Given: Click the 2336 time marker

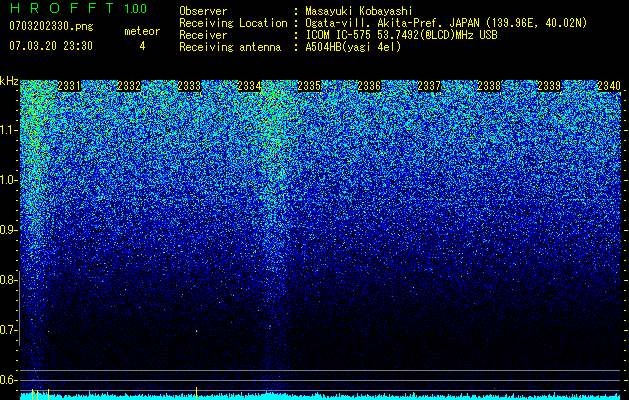Looking at the screenshot, I should tap(369, 86).
